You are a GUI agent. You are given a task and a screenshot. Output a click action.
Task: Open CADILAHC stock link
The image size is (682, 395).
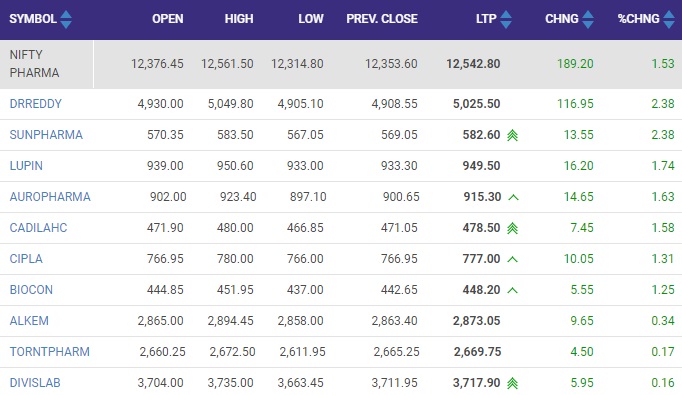pyautogui.click(x=38, y=228)
